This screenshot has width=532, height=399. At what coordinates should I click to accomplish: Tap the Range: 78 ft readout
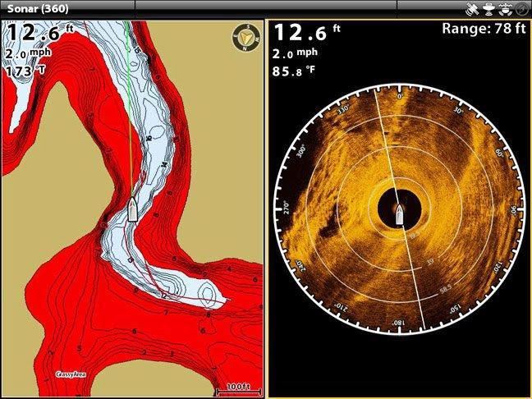(x=483, y=30)
